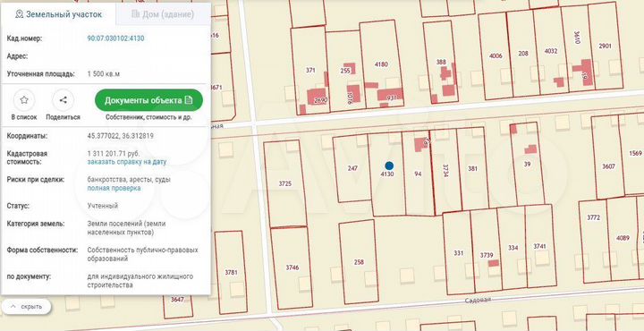Click parcel label 3607
The image size is (644, 331).
609,166
